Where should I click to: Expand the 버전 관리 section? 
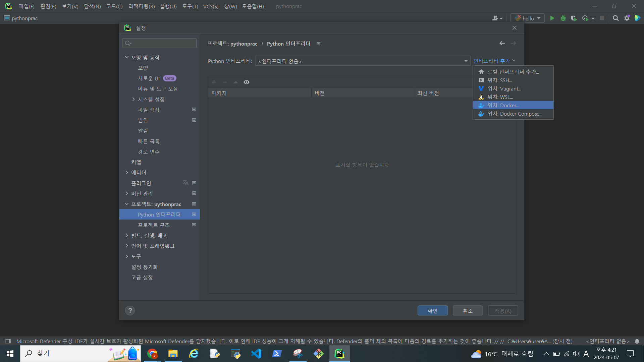[127, 193]
